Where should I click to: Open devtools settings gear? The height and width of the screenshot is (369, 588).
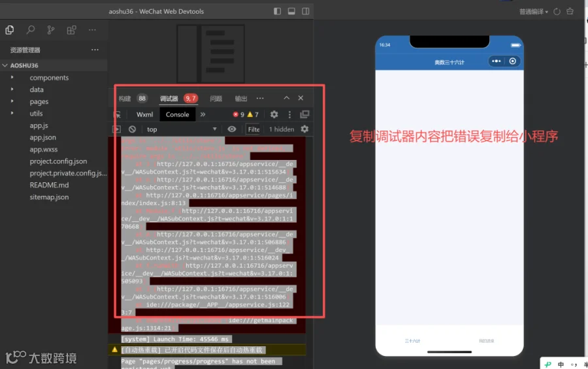pos(274,114)
